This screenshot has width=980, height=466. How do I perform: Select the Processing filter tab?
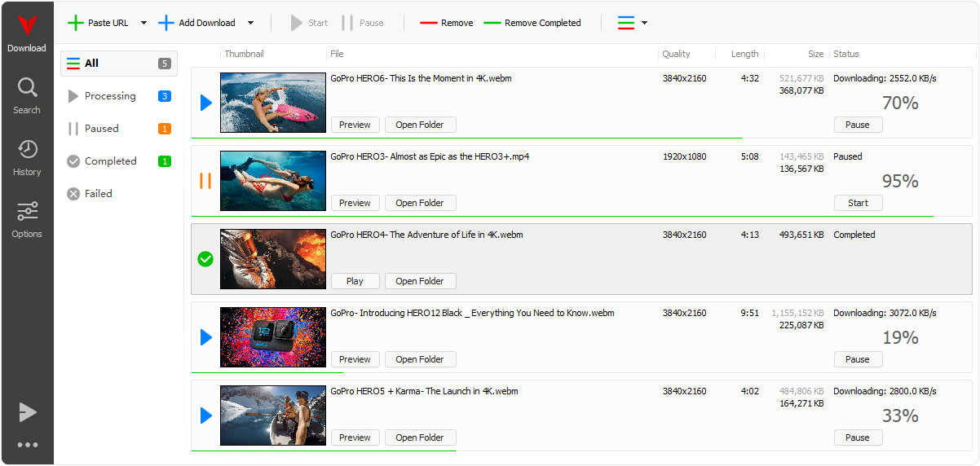tap(119, 96)
